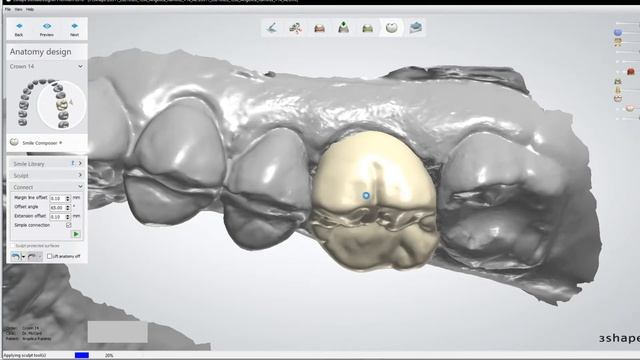Go Back to the previous design step

coord(19,29)
